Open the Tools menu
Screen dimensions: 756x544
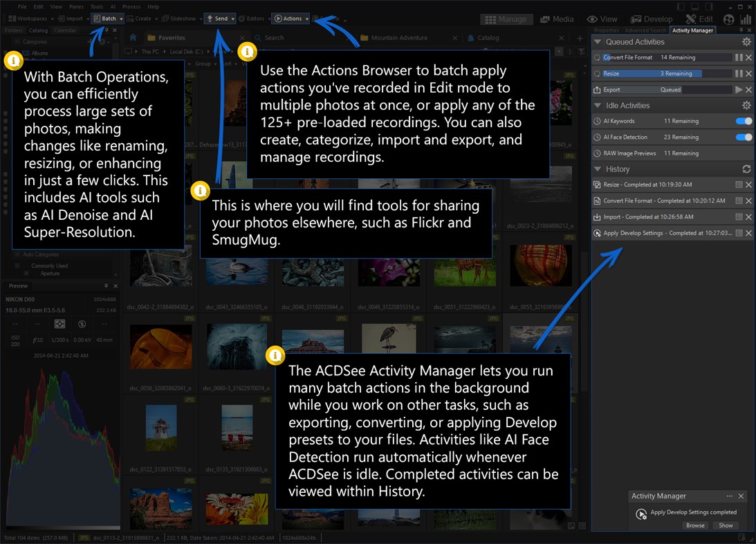click(97, 6)
